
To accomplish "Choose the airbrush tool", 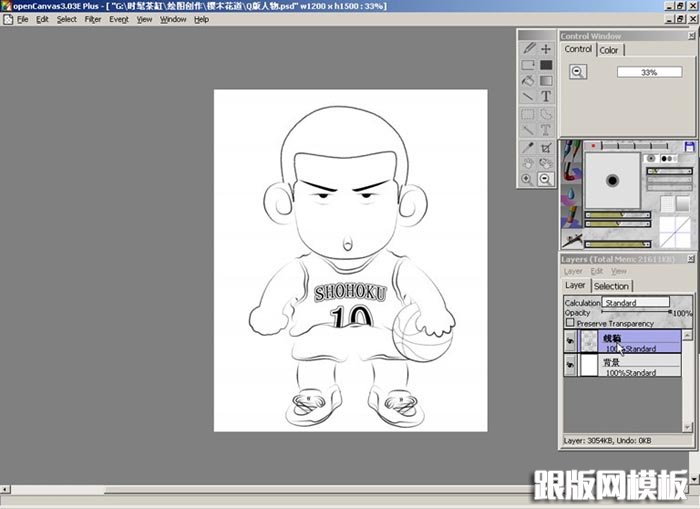I will pyautogui.click(x=571, y=240).
